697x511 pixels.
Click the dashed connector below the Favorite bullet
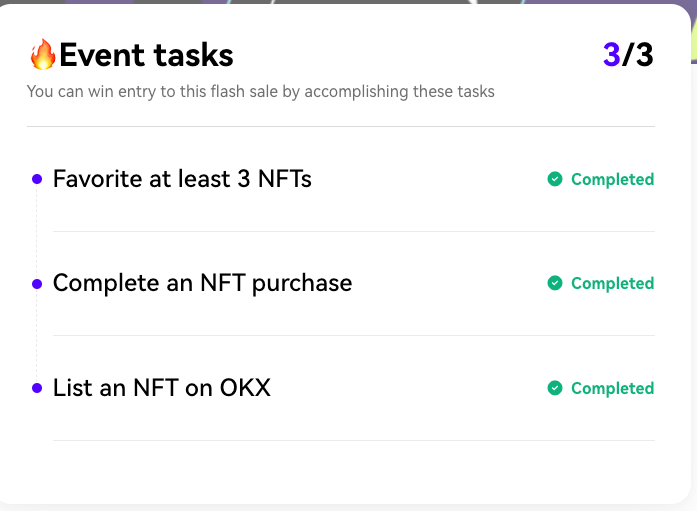(37, 231)
